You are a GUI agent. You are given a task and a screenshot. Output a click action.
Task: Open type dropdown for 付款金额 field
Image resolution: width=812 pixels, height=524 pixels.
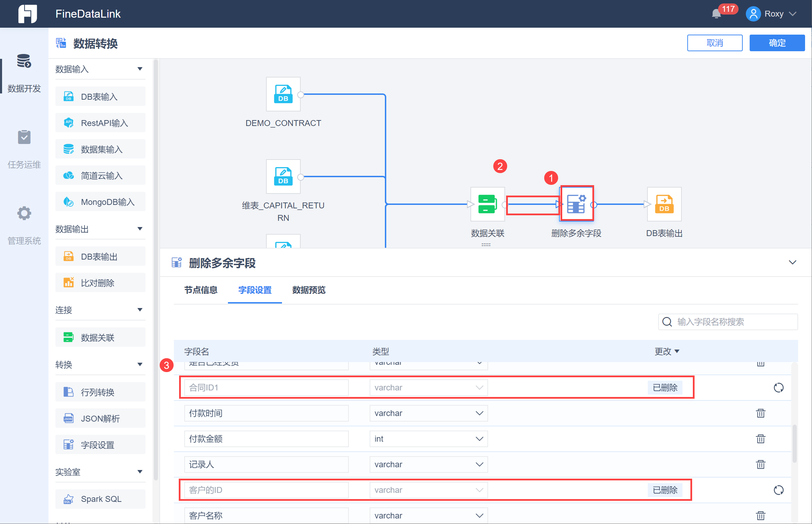pos(429,439)
